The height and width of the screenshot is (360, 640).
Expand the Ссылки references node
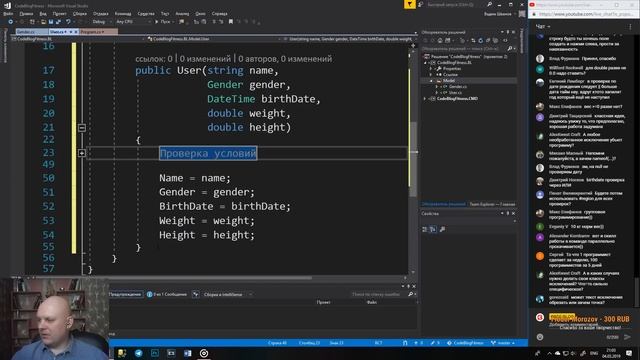431,75
